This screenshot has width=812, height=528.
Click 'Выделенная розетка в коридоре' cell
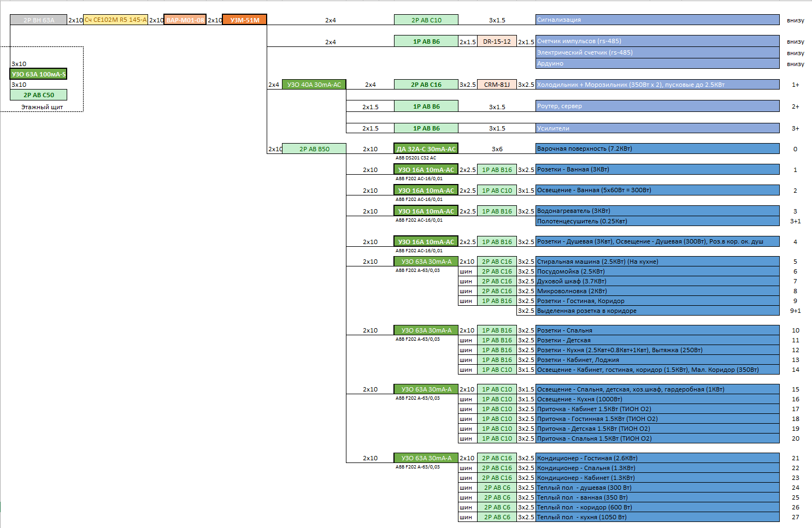pos(658,311)
